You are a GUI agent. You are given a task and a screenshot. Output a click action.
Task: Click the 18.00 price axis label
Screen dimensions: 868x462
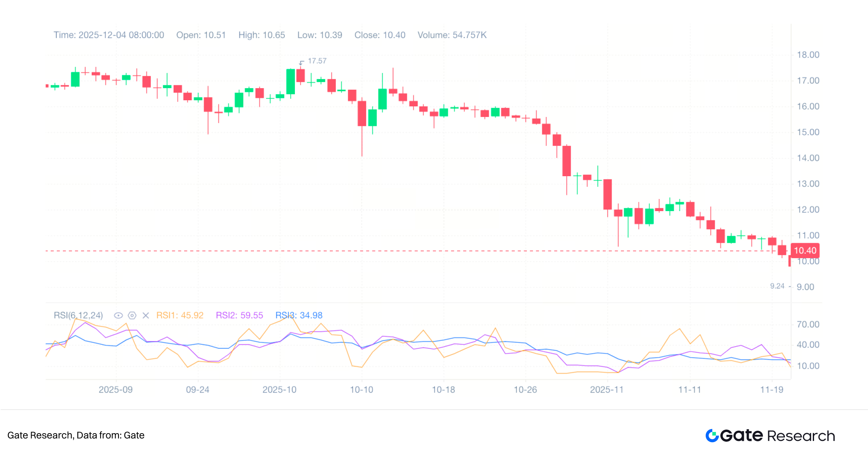point(808,55)
